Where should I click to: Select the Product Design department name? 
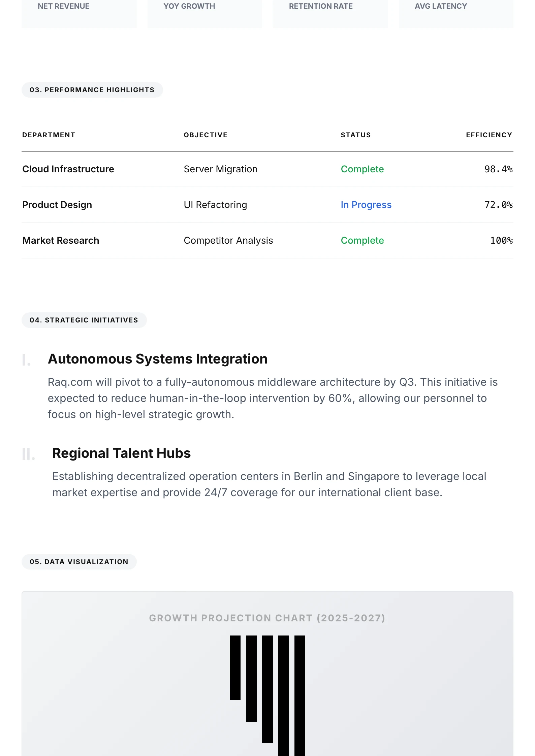point(57,205)
